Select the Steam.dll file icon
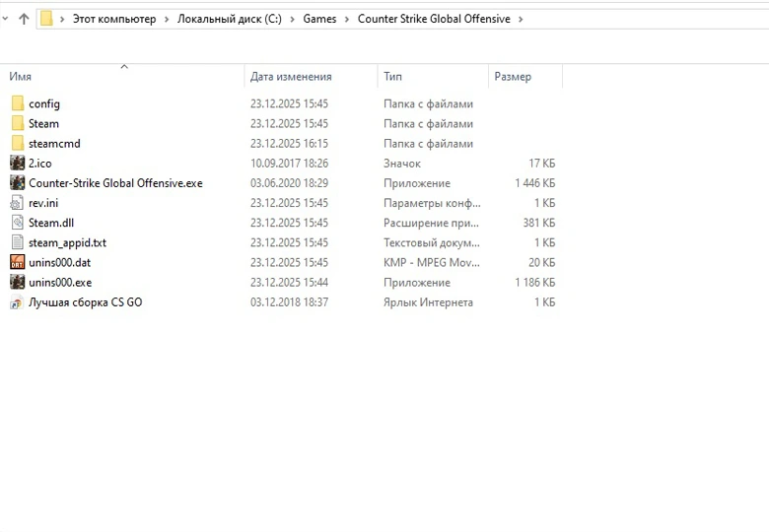 click(x=18, y=223)
